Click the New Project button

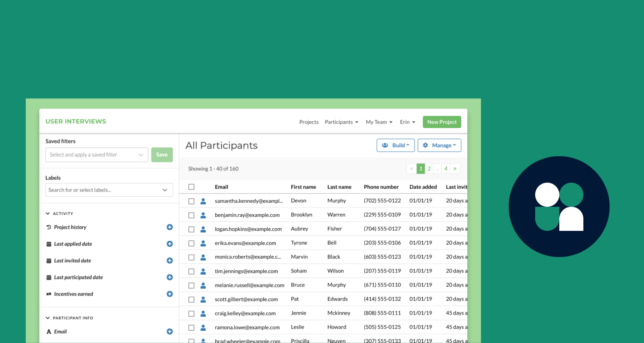(442, 122)
